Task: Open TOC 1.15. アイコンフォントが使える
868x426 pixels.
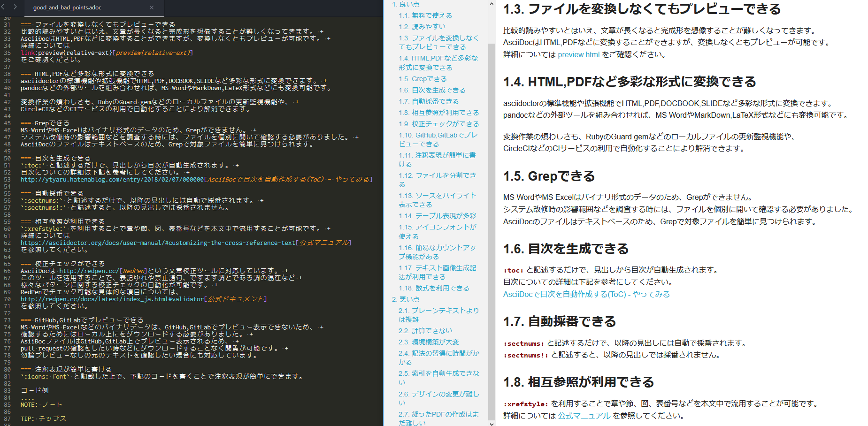Action: click(438, 231)
